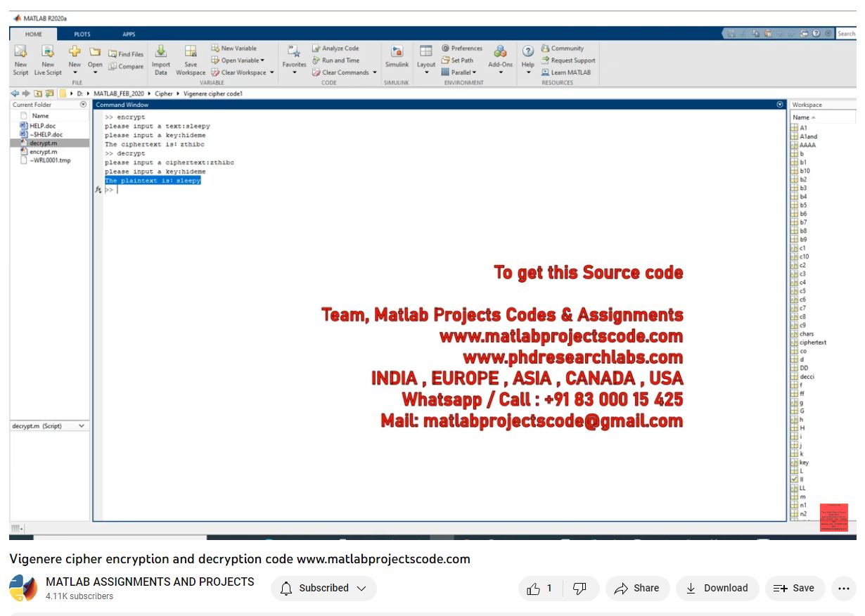Image resolution: width=865 pixels, height=616 pixels.
Task: Dislike the YouTube video
Action: click(579, 589)
